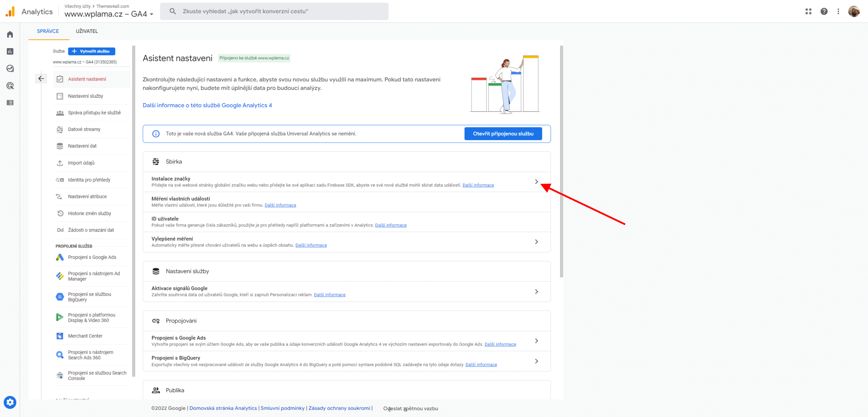Open Propojení s platformou Display & Video 360

tap(92, 317)
